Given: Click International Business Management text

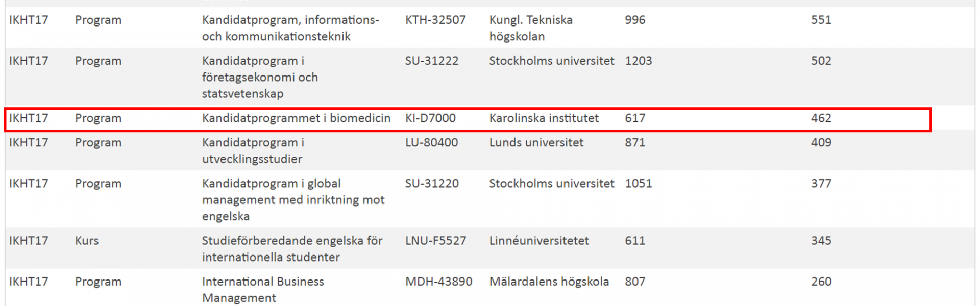Looking at the screenshot, I should 263,289.
